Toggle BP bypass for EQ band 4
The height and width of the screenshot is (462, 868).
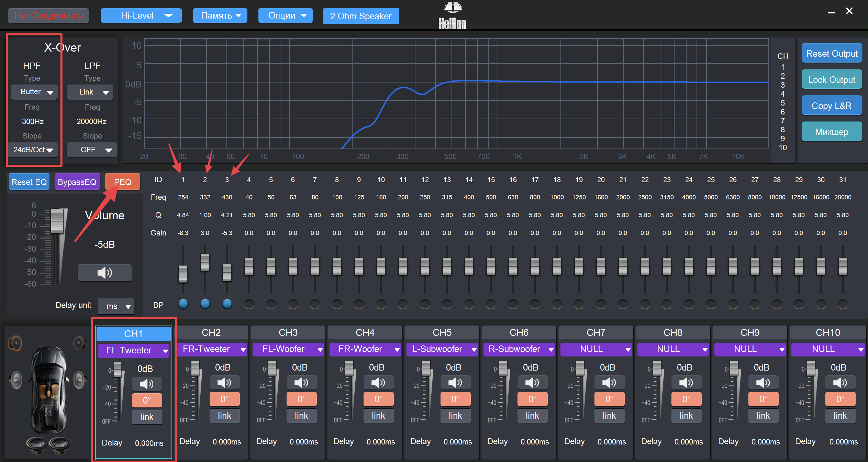(x=249, y=304)
